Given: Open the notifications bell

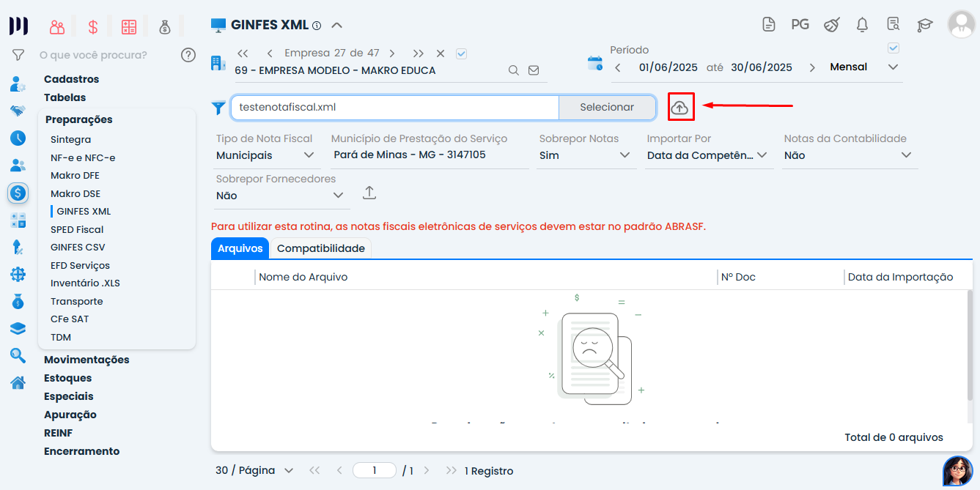Looking at the screenshot, I should [862, 24].
